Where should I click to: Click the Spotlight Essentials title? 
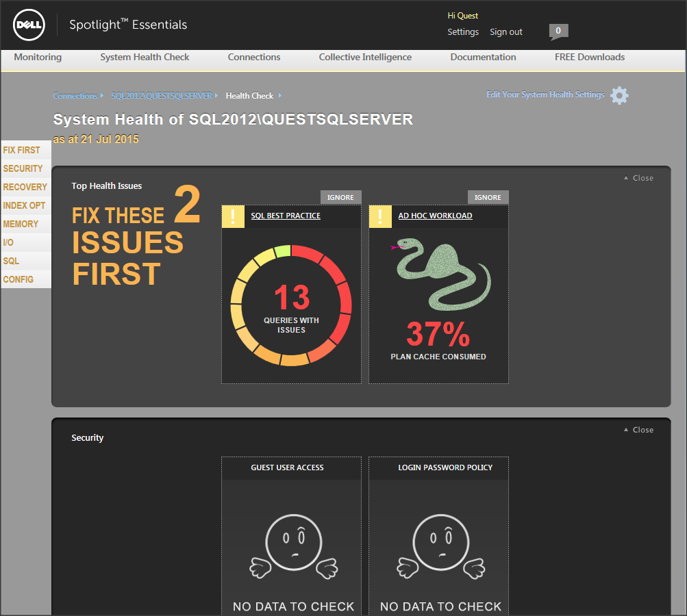click(128, 25)
